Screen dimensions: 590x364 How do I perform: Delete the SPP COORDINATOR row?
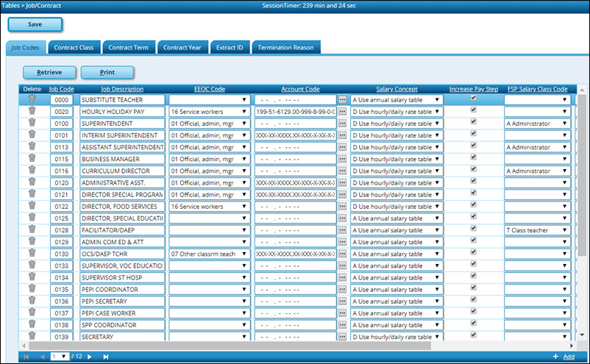pos(32,324)
